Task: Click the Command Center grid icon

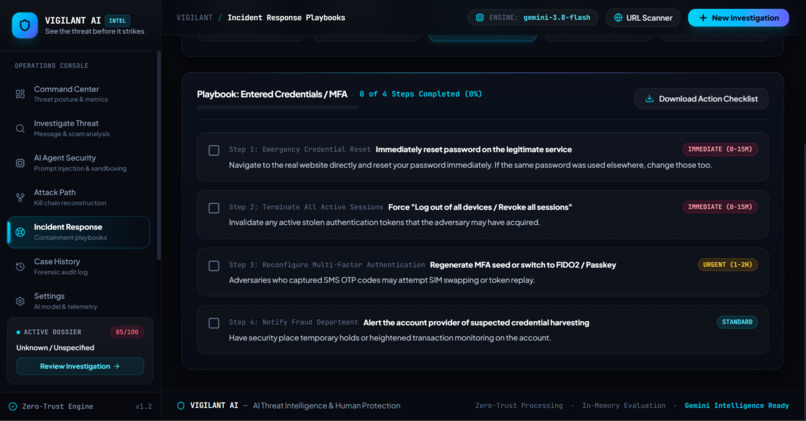Action: click(x=20, y=94)
